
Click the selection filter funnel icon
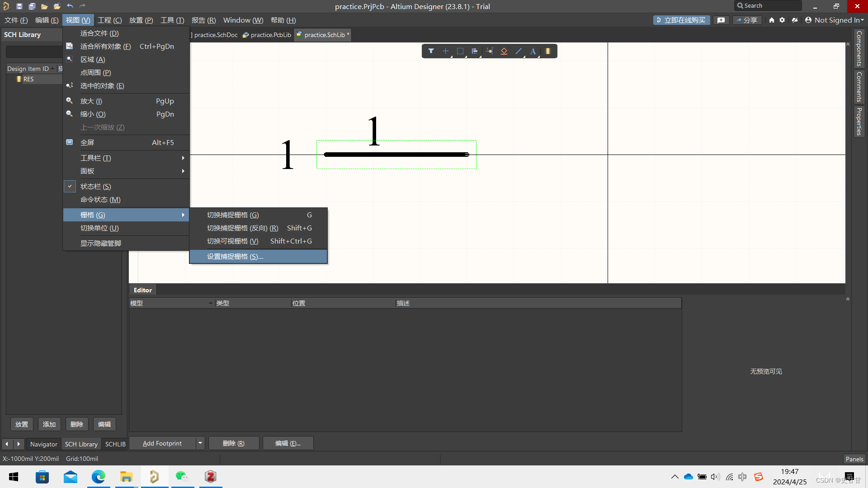click(x=431, y=51)
